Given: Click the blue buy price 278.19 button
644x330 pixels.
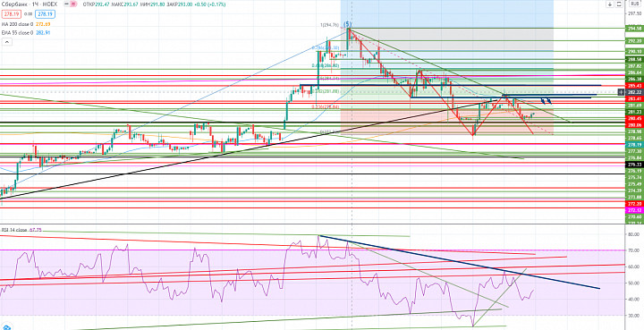Looking at the screenshot, I should pos(46,14).
